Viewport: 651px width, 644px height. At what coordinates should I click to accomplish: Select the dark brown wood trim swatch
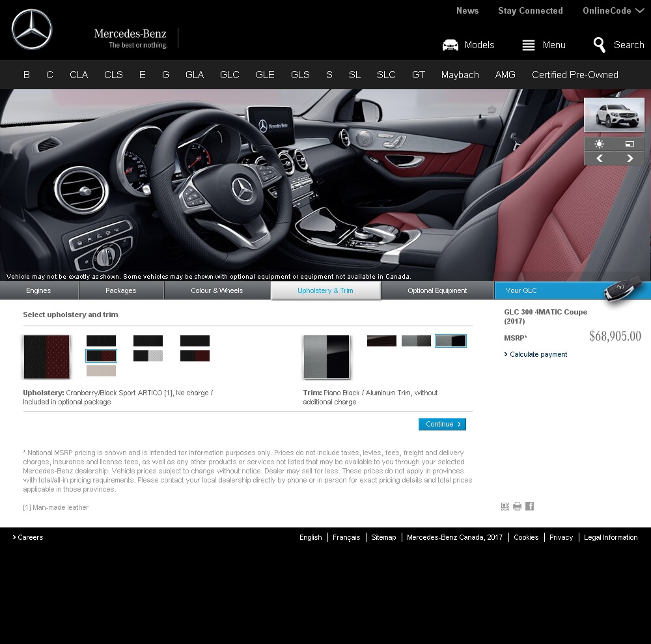(x=382, y=341)
